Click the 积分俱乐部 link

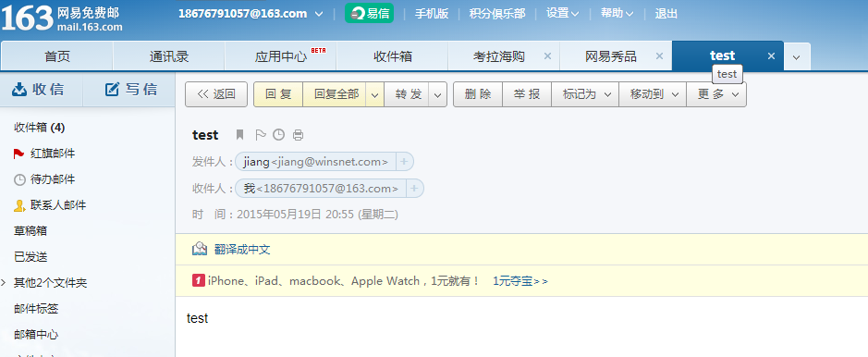click(497, 14)
